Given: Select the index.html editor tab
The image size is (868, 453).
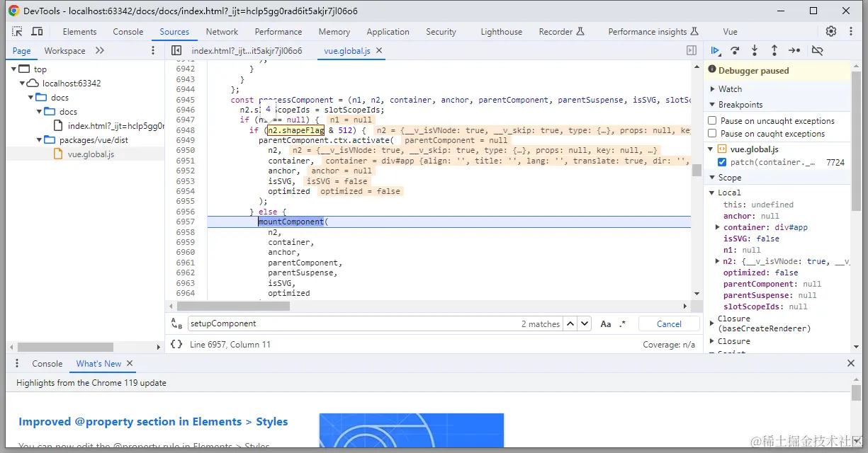Looking at the screenshot, I should point(247,51).
